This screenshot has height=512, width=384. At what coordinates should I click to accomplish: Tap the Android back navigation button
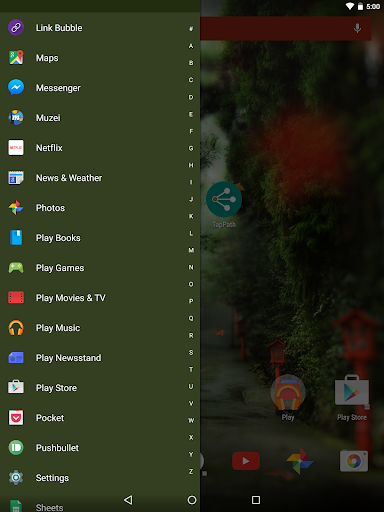pyautogui.click(x=128, y=500)
